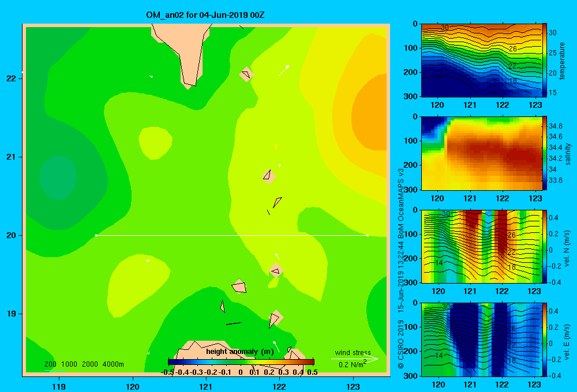The width and height of the screenshot is (577, 392).
Task: Click the 30 contour label in temperature plot
Action: (445, 28)
